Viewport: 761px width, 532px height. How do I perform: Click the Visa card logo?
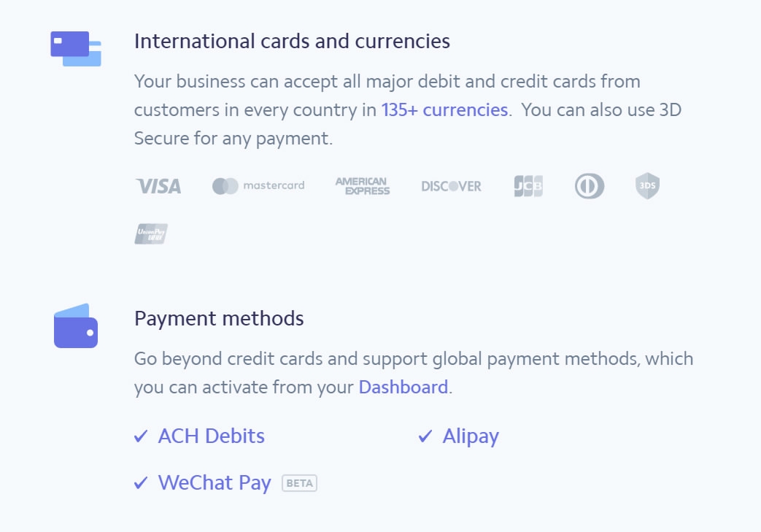158,186
